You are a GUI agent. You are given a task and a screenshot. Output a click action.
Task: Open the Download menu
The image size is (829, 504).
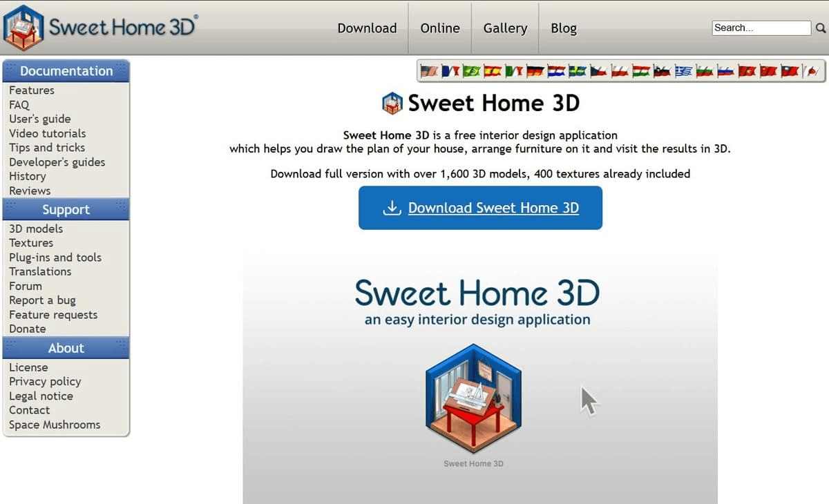(x=367, y=28)
